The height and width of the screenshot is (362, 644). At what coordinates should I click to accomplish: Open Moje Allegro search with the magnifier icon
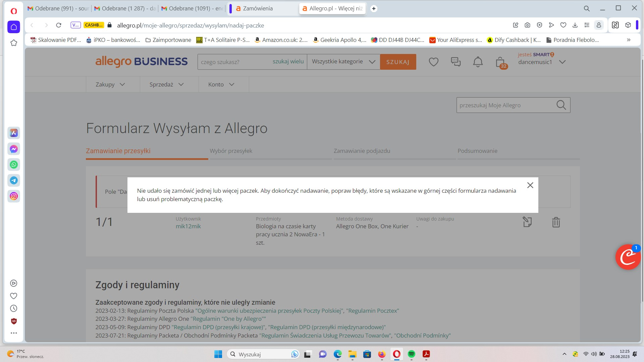[561, 105]
